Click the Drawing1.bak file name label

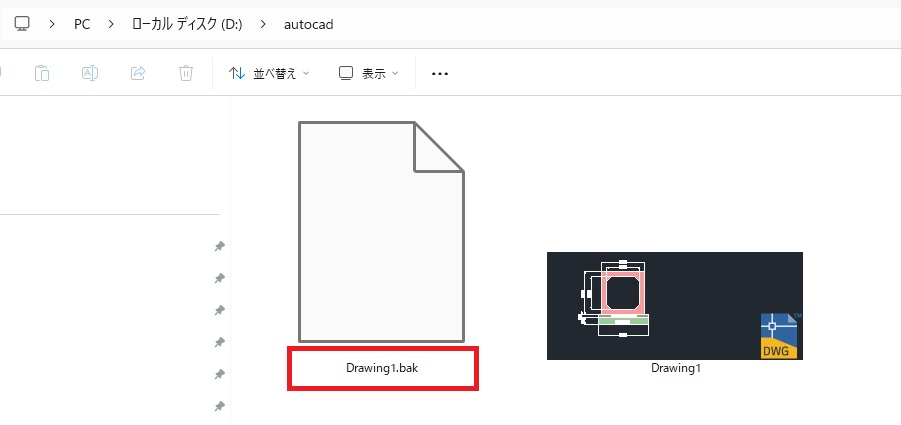coord(382,368)
